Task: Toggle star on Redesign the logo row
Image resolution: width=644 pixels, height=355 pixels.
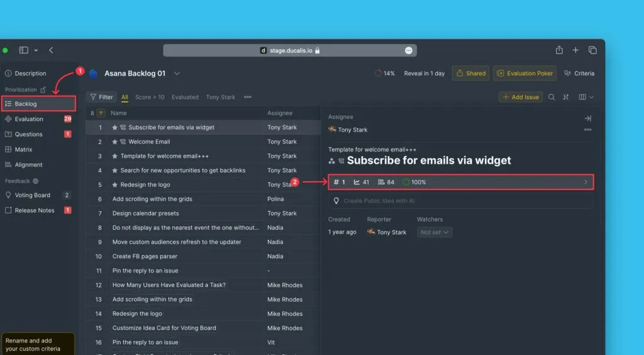Action: [x=115, y=184]
